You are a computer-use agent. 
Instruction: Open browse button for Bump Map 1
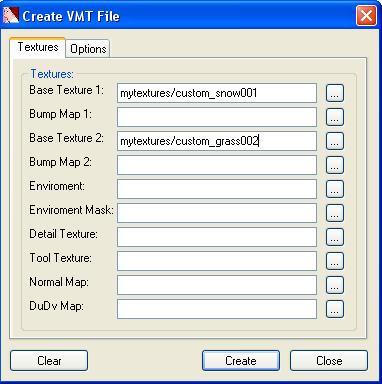click(x=335, y=117)
